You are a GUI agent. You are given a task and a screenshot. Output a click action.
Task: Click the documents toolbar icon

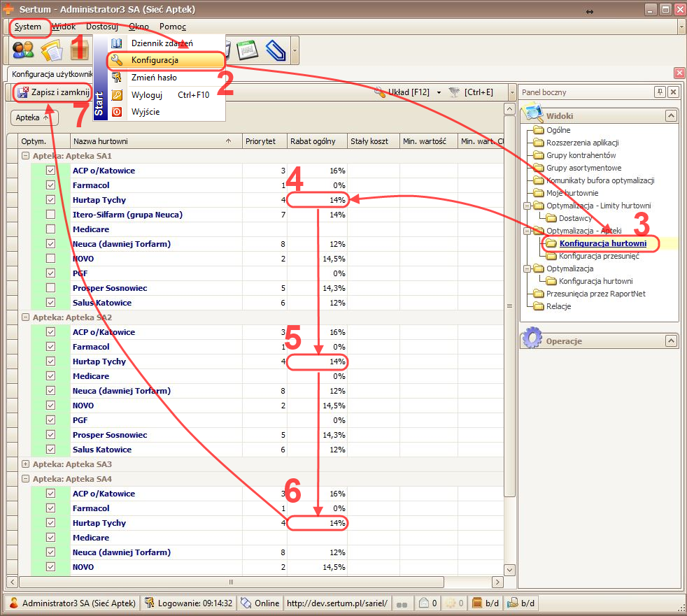[52, 50]
